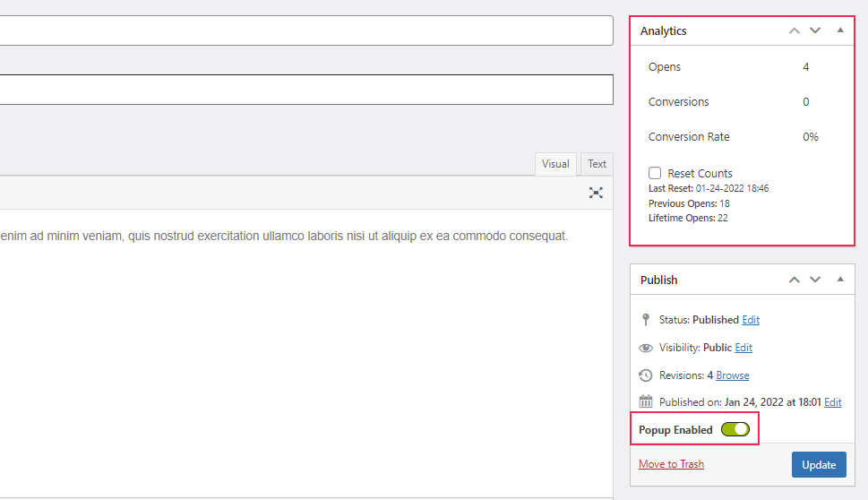This screenshot has width=868, height=500.
Task: Move Analytics panel down with chevron
Action: [815, 30]
